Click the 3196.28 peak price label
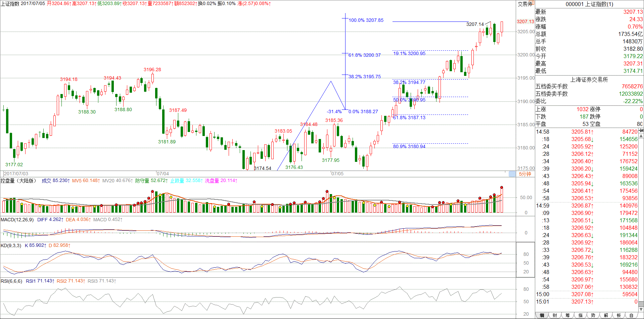 click(x=152, y=70)
